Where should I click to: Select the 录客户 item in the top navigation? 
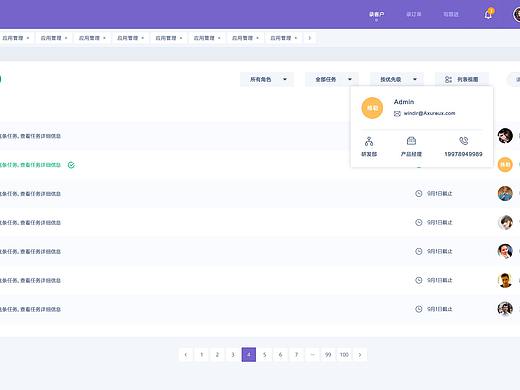point(376,14)
